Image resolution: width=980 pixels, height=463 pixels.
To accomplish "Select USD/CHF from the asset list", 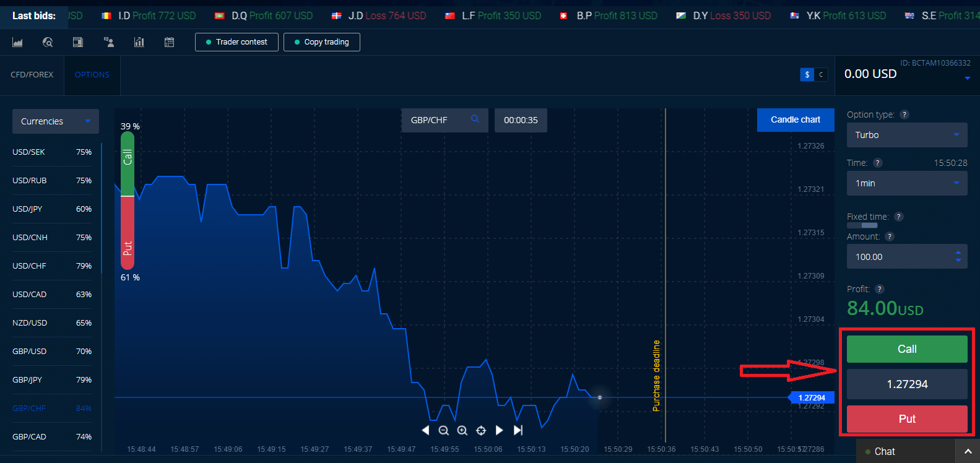I will pos(52,266).
